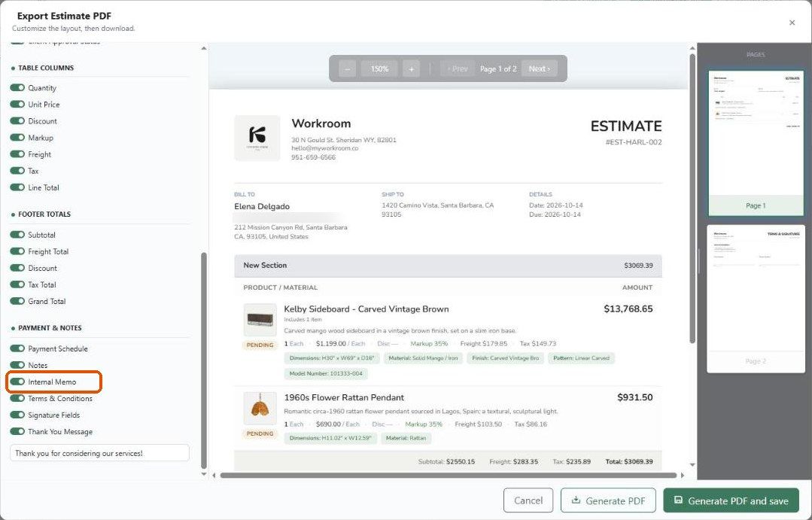Edit the thank you message text field
The height and width of the screenshot is (520, 812).
click(99, 453)
